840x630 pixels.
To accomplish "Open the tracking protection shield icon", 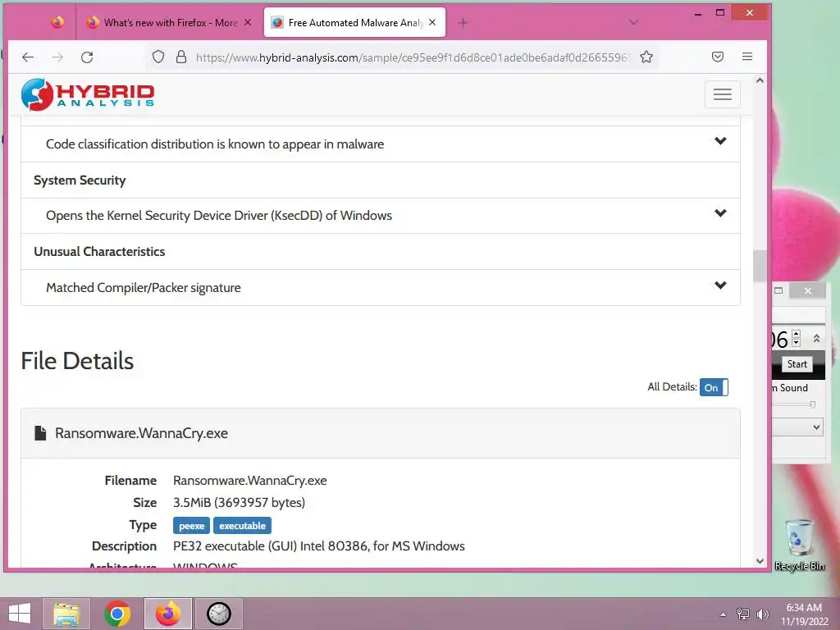I will 158,57.
